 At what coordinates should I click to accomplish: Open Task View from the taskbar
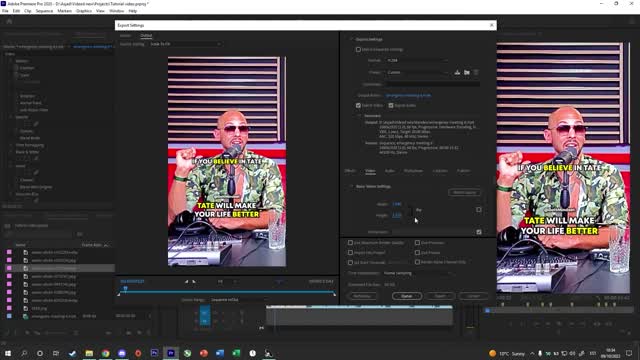click(56, 353)
